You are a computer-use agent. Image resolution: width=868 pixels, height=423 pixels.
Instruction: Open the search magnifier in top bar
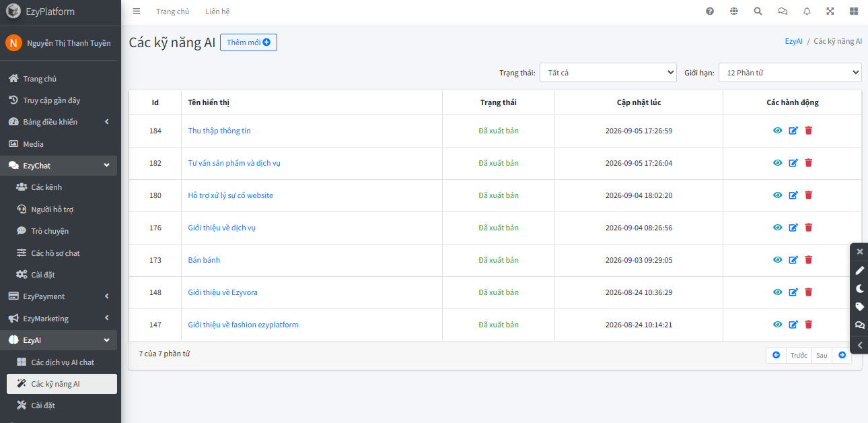[758, 11]
